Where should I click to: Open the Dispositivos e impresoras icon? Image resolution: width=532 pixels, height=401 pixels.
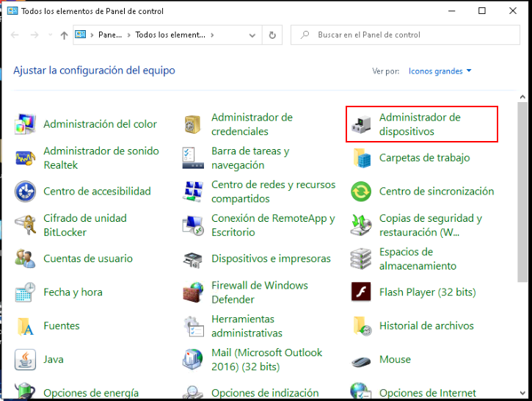tap(193, 260)
